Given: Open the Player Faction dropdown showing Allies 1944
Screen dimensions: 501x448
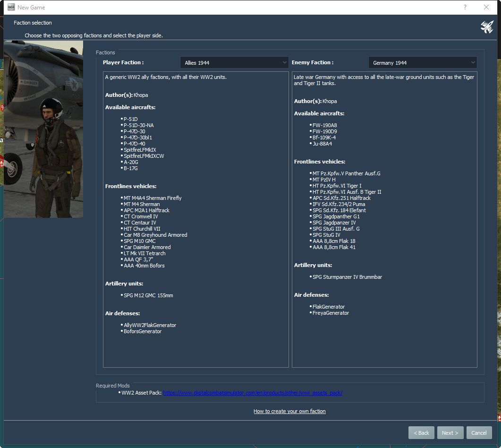Looking at the screenshot, I should [234, 62].
